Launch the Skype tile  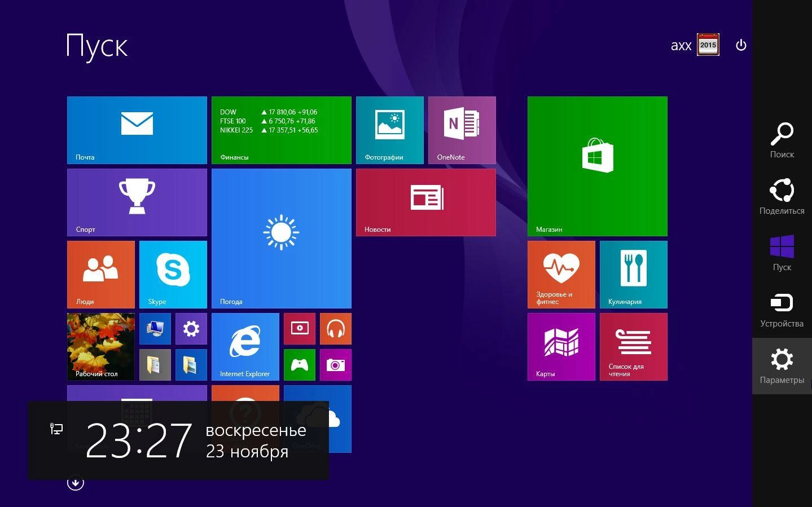[173, 275]
